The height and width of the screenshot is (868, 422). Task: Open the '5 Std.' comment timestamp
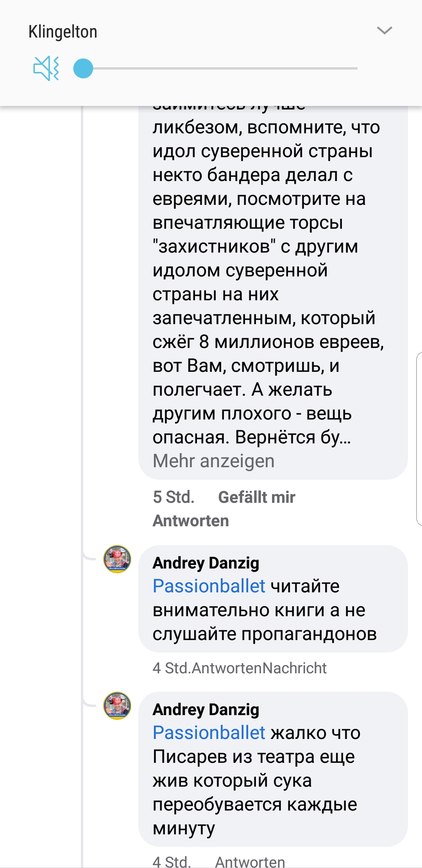pos(173,497)
